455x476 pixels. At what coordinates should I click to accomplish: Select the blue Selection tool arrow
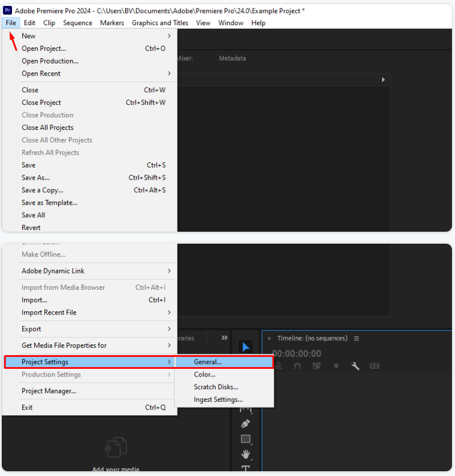[245, 347]
